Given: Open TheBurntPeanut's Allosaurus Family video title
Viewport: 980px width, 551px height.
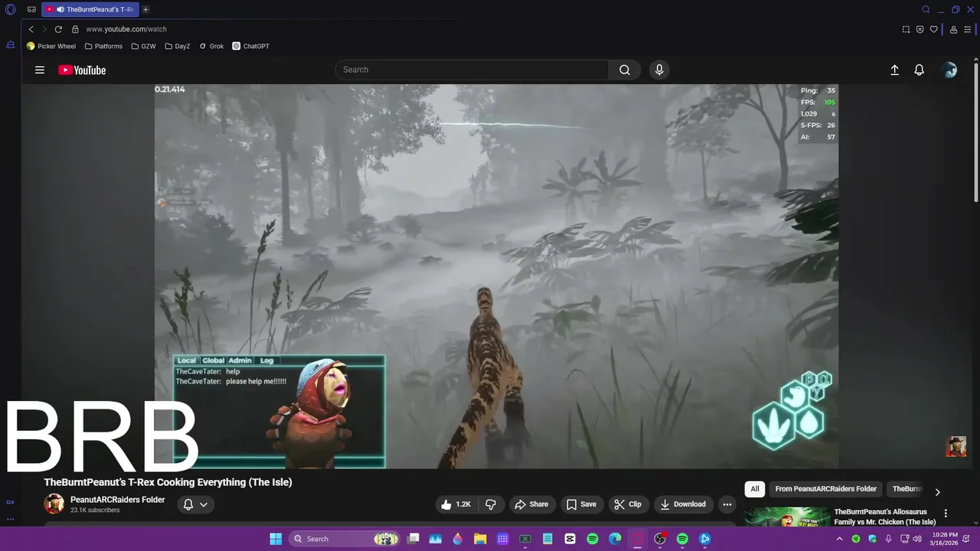Looking at the screenshot, I should point(884,517).
